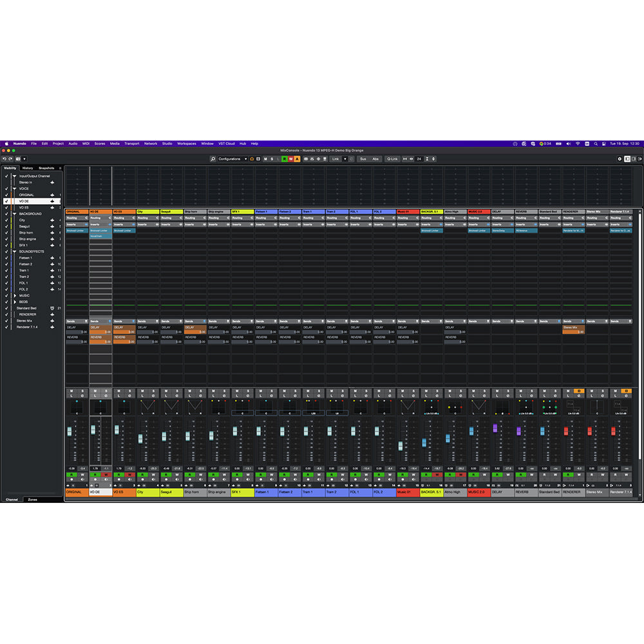The height and width of the screenshot is (644, 644).
Task: Click the Sends header on VO DE channel
Action: 100,321
